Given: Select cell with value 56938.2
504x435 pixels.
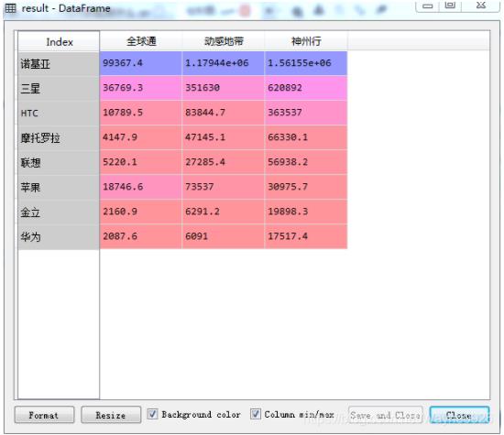Looking at the screenshot, I should [306, 162].
